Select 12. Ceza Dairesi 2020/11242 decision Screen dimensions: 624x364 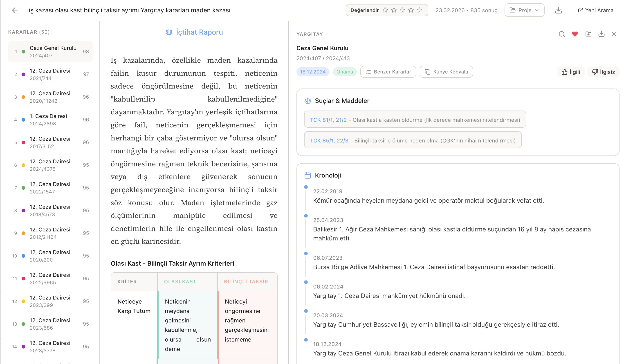click(51, 97)
